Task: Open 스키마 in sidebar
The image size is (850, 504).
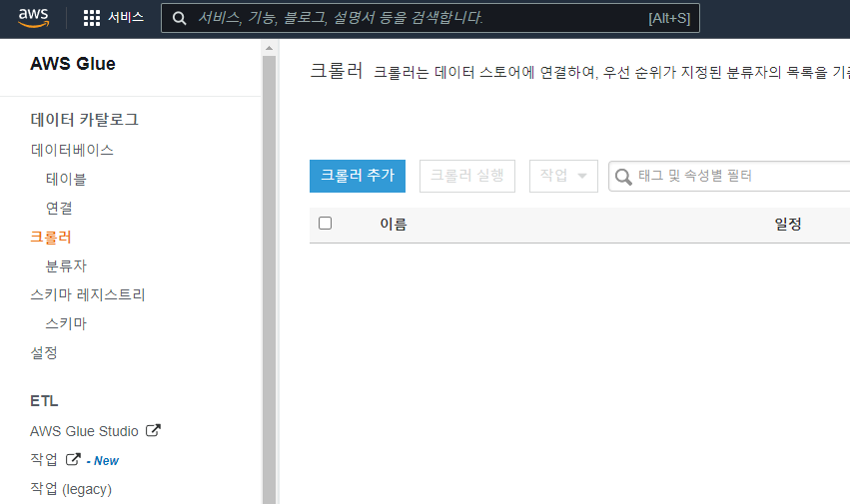Action: point(66,323)
